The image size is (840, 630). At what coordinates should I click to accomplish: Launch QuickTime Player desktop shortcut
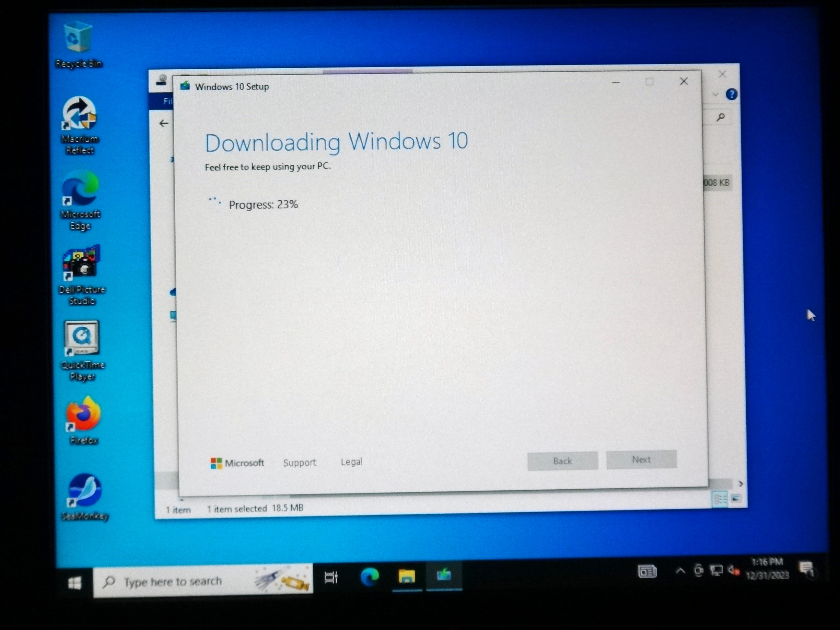coord(82,351)
